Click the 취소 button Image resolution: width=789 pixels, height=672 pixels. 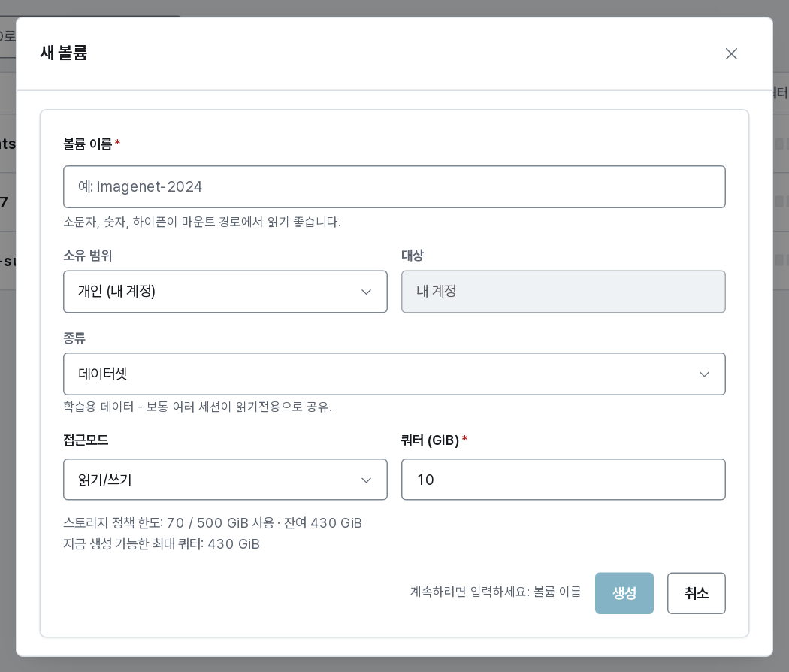click(x=696, y=593)
